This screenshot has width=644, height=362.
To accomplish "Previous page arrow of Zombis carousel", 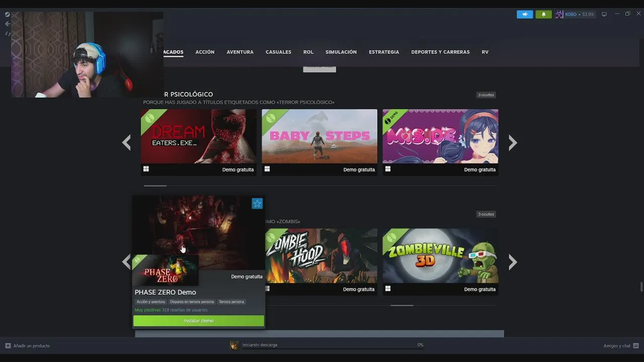I will [126, 262].
